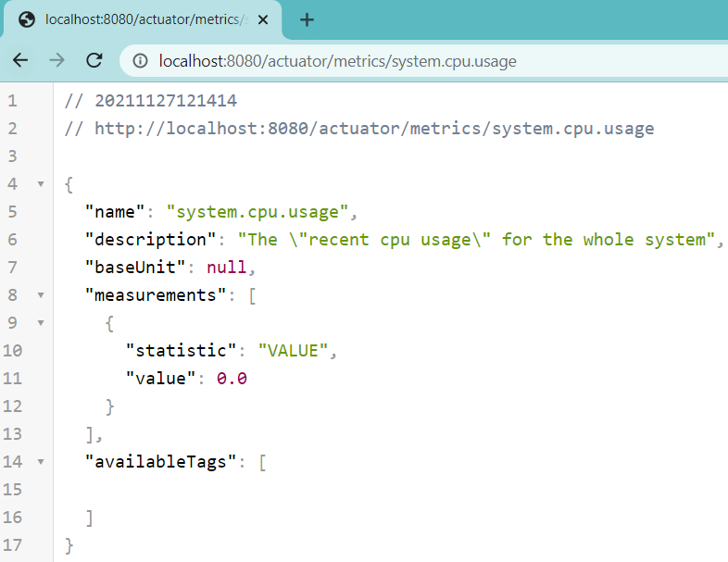Viewport: 728px width, 562px height.
Task: View site information icon in address bar
Action: click(x=140, y=61)
